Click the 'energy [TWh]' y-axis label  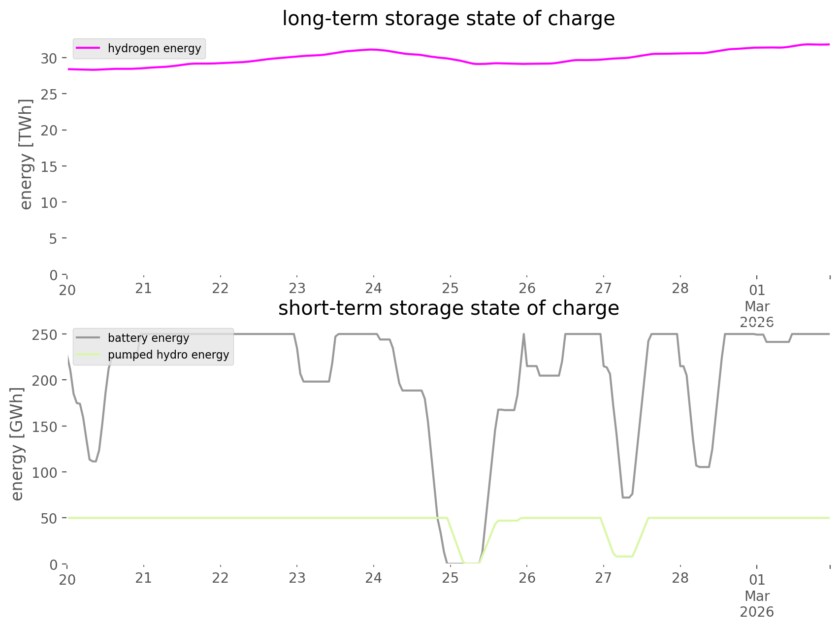[26, 155]
